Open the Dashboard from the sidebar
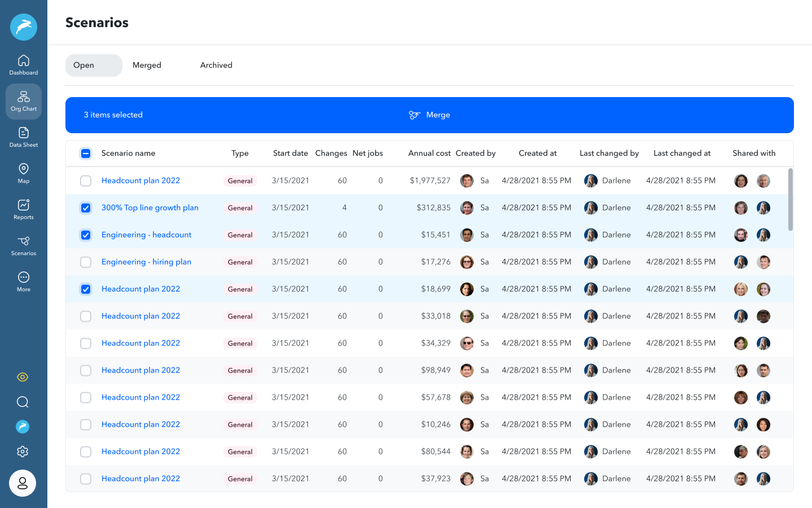The image size is (812, 508). pos(24,65)
